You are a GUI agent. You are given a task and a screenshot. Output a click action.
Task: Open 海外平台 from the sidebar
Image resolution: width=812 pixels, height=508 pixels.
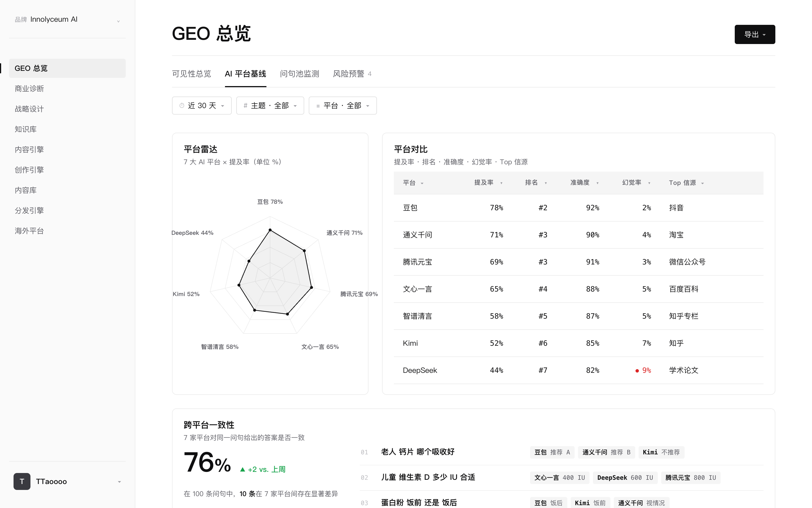(x=67, y=231)
